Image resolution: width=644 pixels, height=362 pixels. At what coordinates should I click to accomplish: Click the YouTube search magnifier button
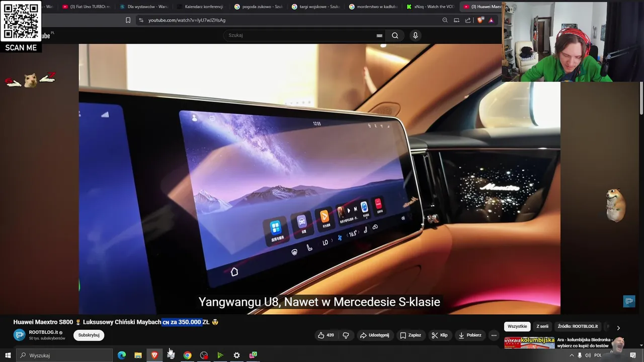click(x=395, y=35)
